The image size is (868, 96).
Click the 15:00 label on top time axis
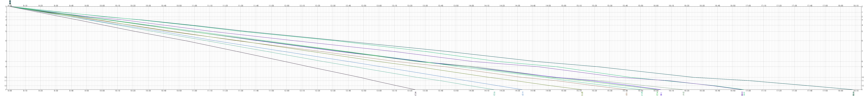tap(564, 6)
